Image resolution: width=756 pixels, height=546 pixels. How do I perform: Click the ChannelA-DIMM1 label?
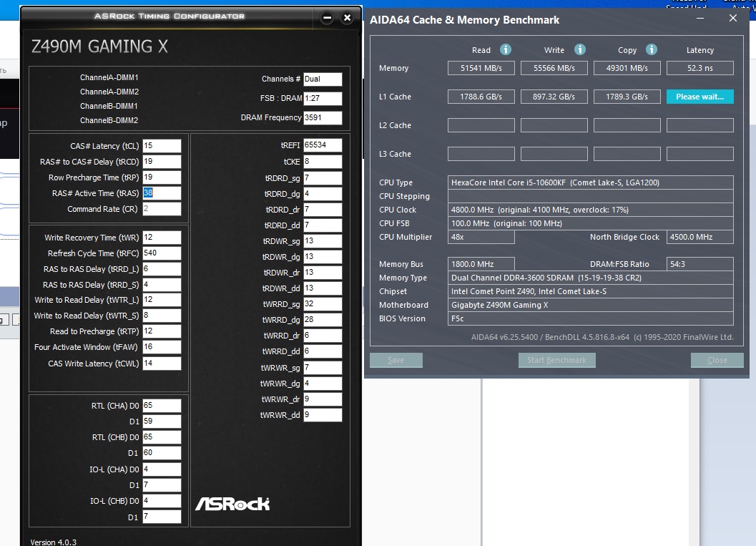coord(109,77)
